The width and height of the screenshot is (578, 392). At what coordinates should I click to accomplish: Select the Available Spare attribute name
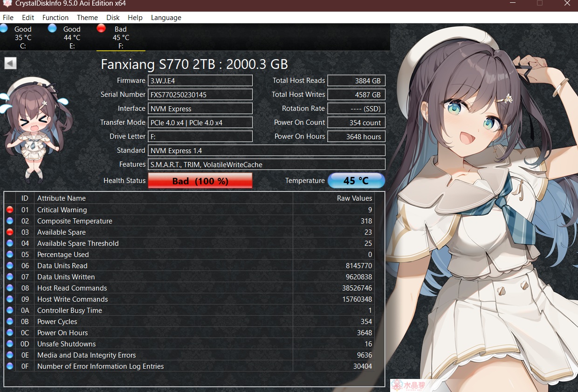(x=62, y=232)
